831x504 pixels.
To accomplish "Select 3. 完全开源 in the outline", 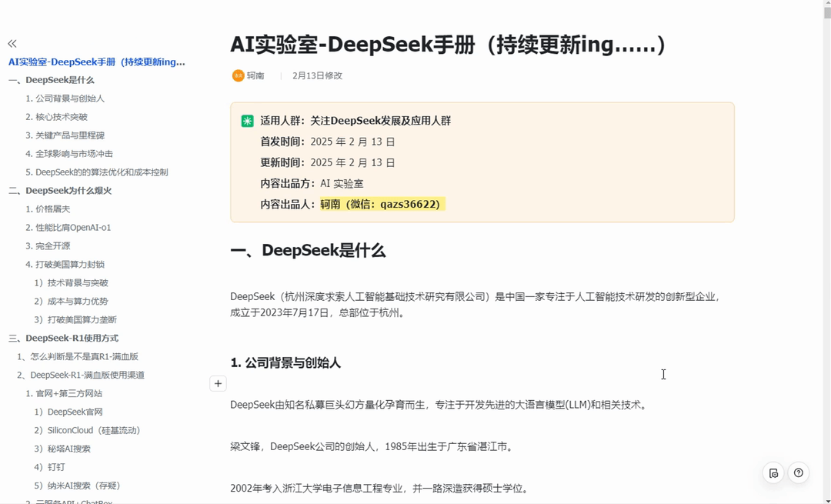I will pyautogui.click(x=48, y=246).
